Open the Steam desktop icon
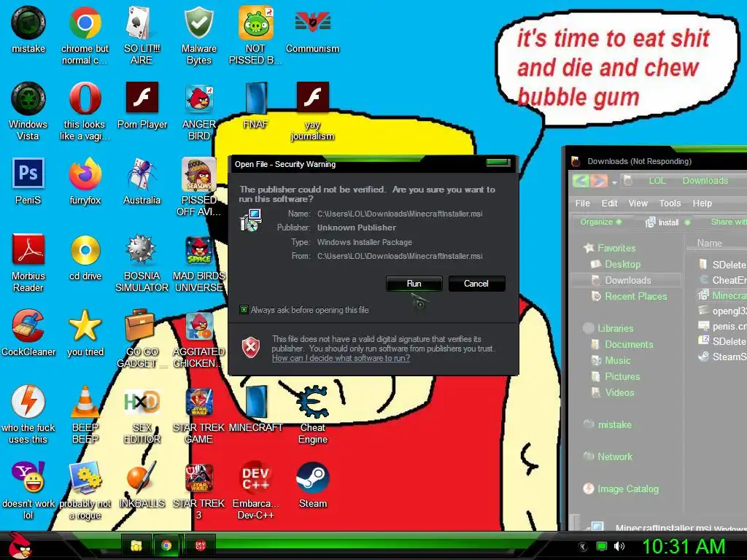 point(312,485)
